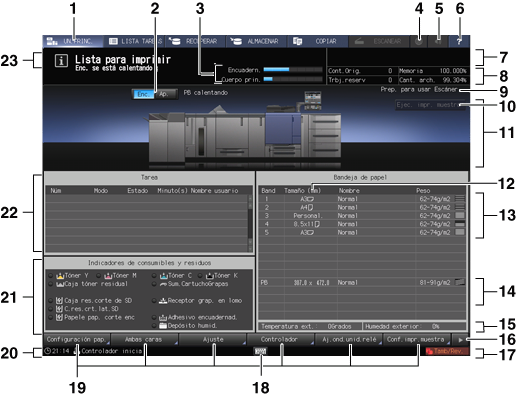Open the Ajuste menu button
517x397 pixels.
[x=213, y=340]
